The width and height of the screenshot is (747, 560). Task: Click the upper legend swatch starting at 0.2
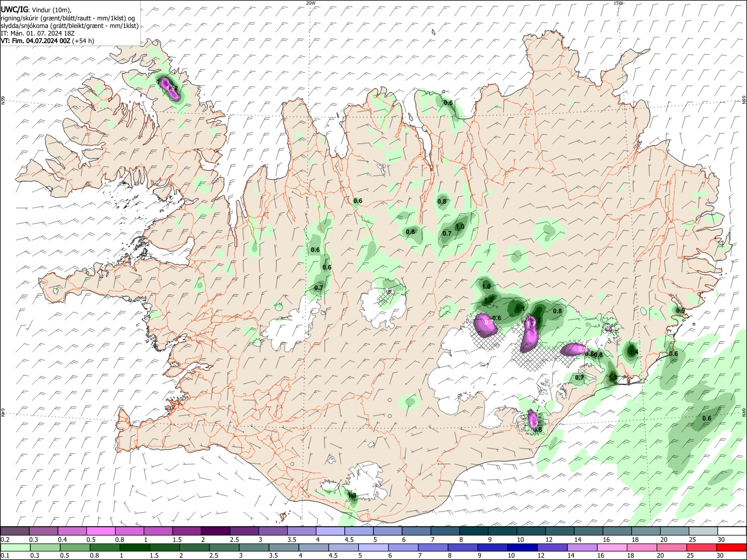pos(15,531)
